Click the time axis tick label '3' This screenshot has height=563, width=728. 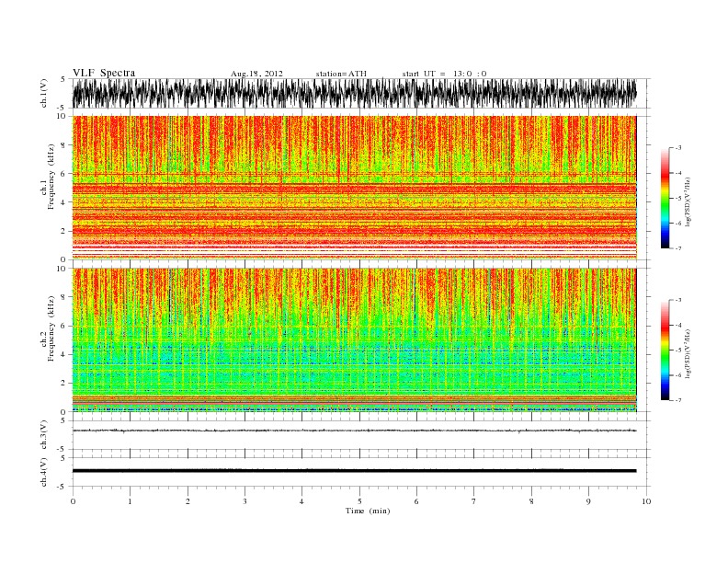coord(245,501)
